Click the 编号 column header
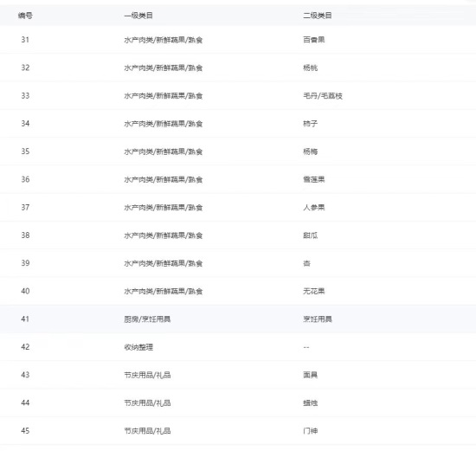The width and height of the screenshot is (476, 451). tap(25, 16)
